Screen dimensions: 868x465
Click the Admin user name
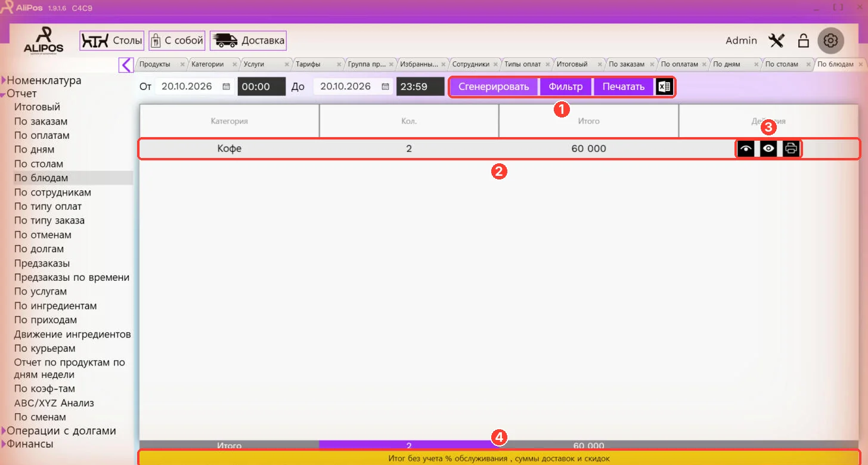pyautogui.click(x=742, y=41)
